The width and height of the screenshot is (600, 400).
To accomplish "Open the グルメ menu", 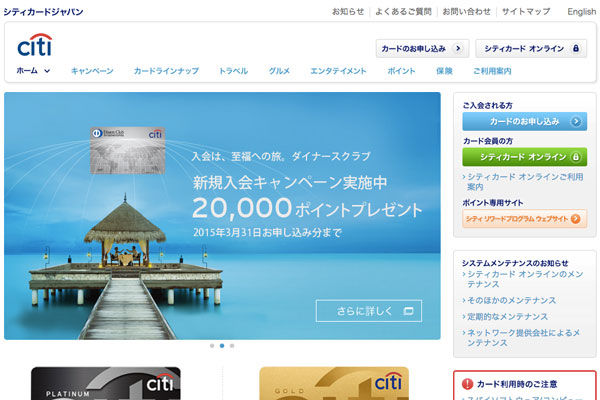I will [x=279, y=71].
